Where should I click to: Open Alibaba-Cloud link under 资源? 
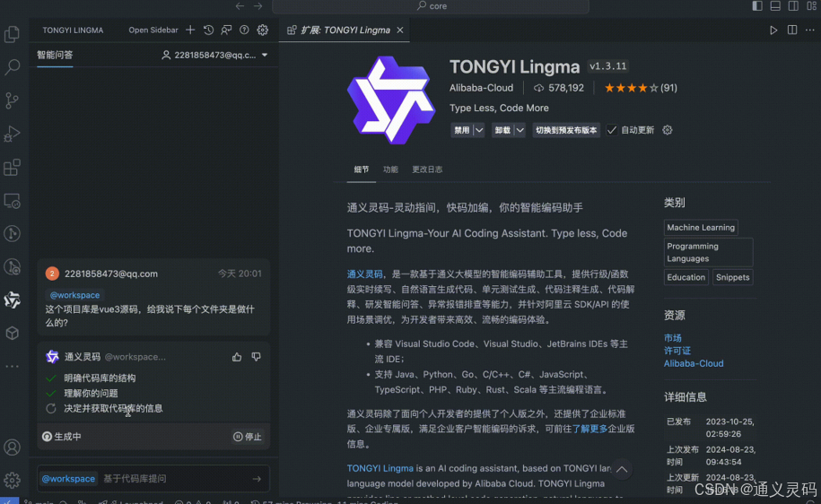(694, 363)
